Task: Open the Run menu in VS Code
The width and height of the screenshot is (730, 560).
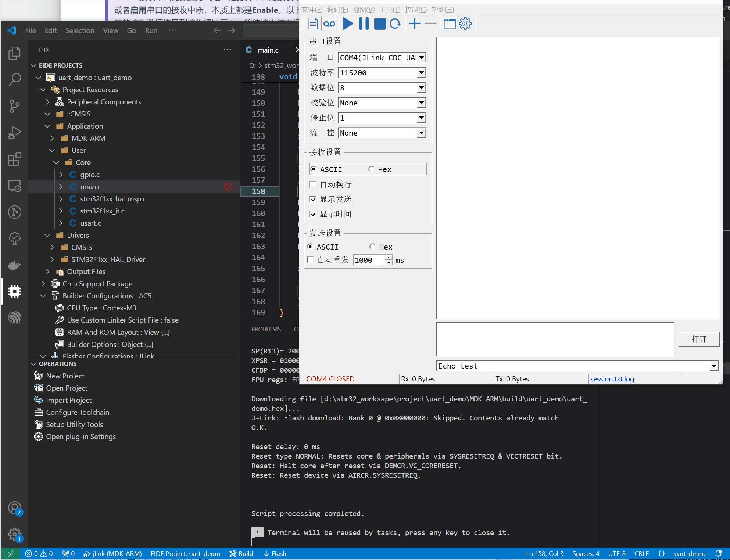Action: tap(151, 30)
